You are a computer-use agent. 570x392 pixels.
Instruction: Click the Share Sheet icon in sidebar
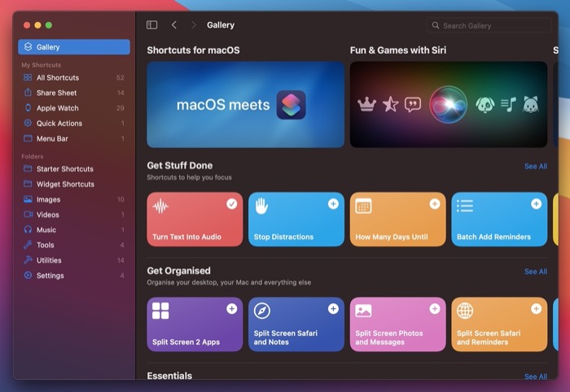coord(28,93)
